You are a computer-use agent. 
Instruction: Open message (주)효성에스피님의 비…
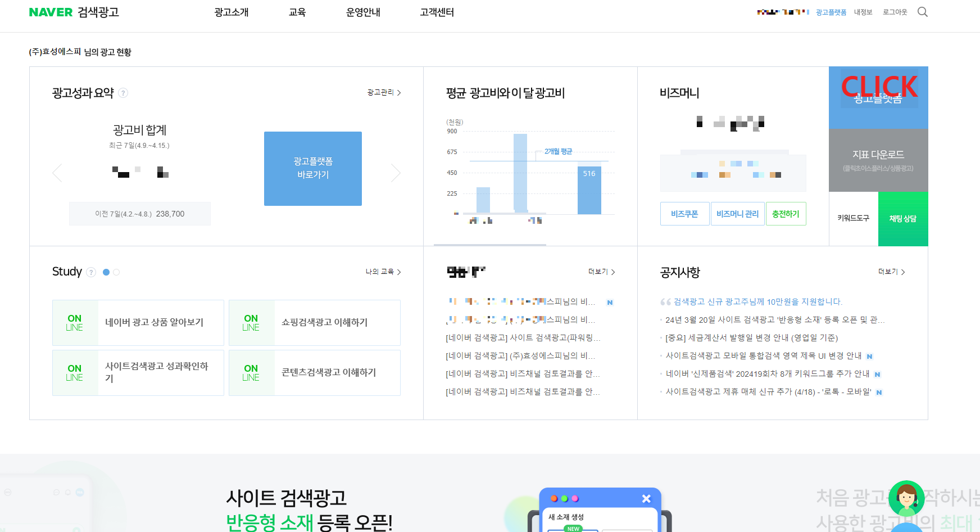click(x=521, y=356)
